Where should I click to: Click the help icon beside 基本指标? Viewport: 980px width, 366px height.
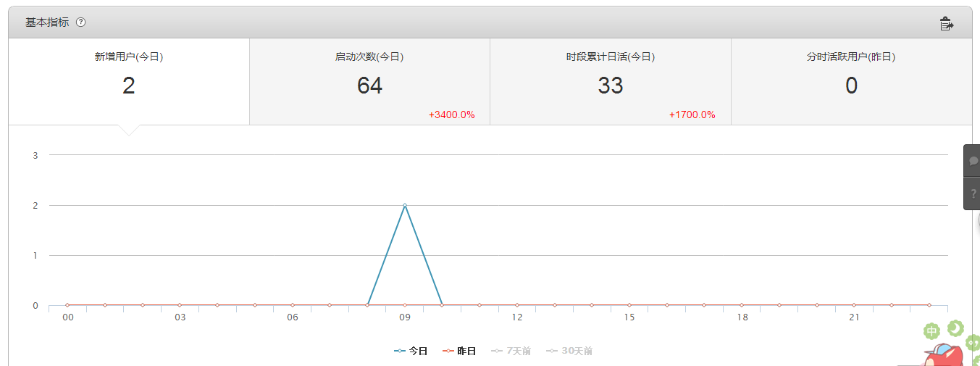81,22
